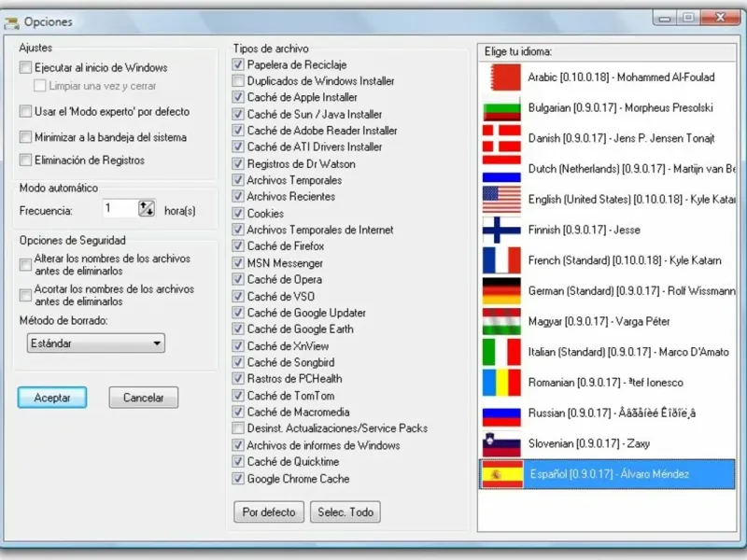Select Español [0.9.0.17] language entry

[607, 474]
